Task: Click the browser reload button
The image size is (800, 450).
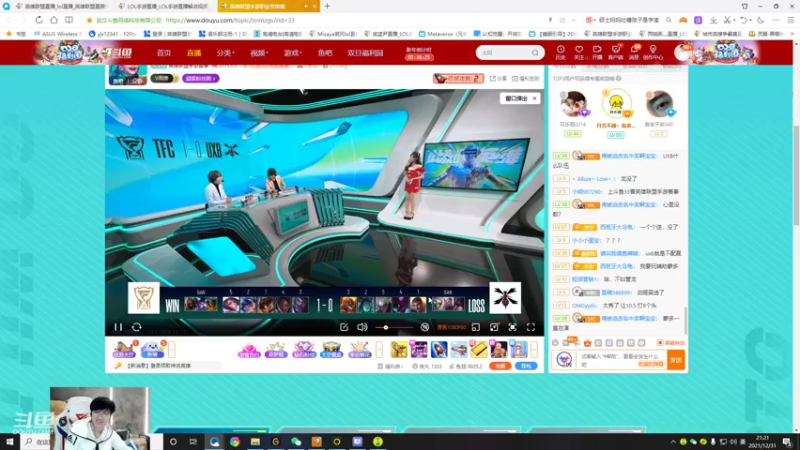Action: (x=39, y=20)
